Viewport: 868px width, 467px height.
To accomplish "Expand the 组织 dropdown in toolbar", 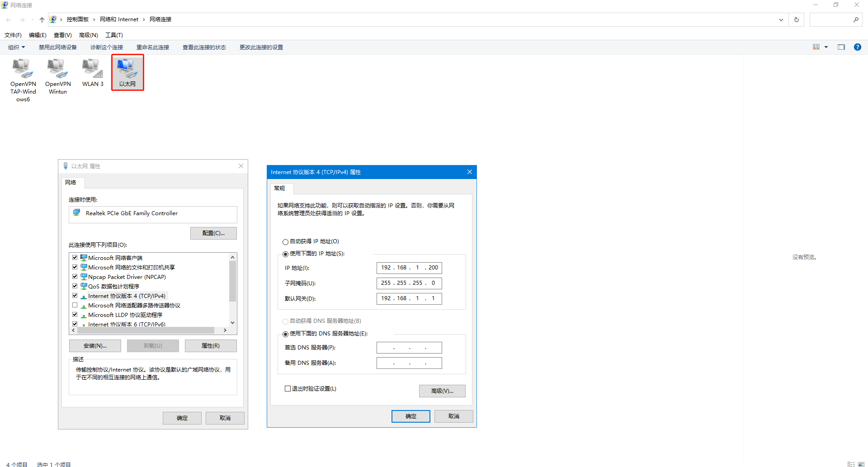I will click(17, 47).
